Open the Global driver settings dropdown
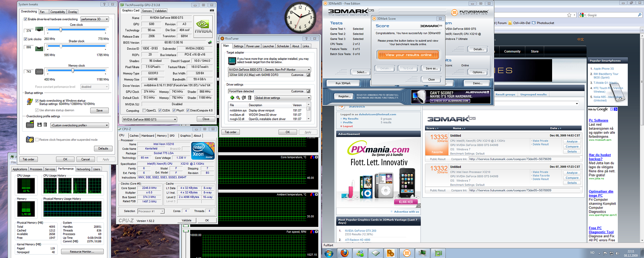The height and width of the screenshot is (258, 644). (282, 98)
